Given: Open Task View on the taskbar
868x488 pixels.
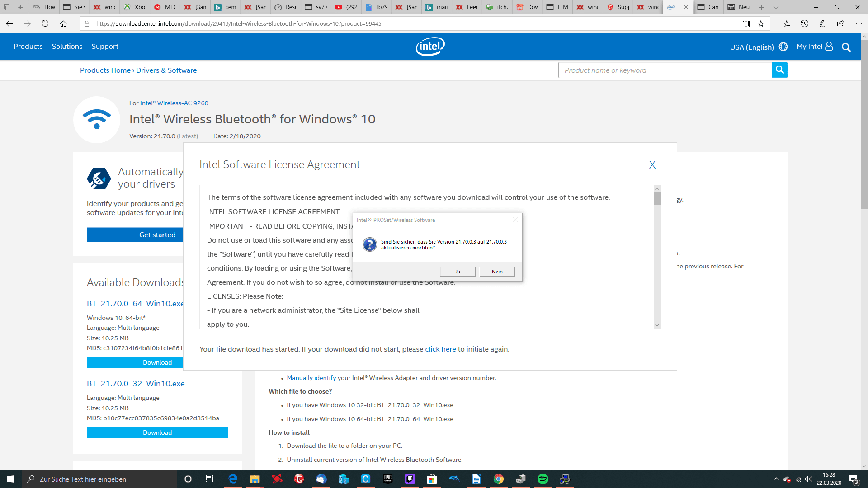Looking at the screenshot, I should 209,479.
